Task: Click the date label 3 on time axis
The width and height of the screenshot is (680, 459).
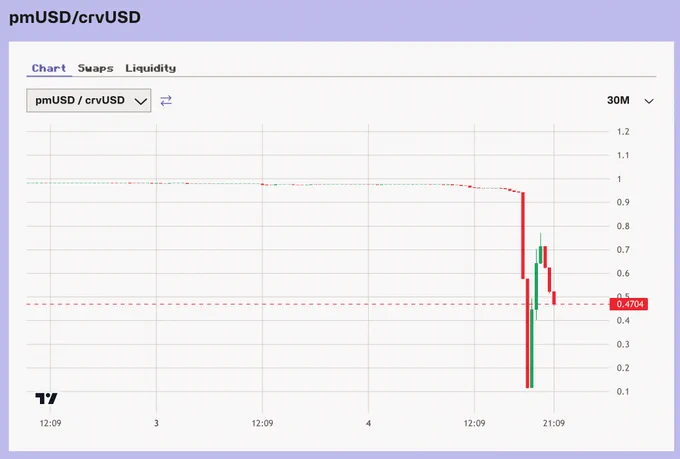Action: coord(156,423)
